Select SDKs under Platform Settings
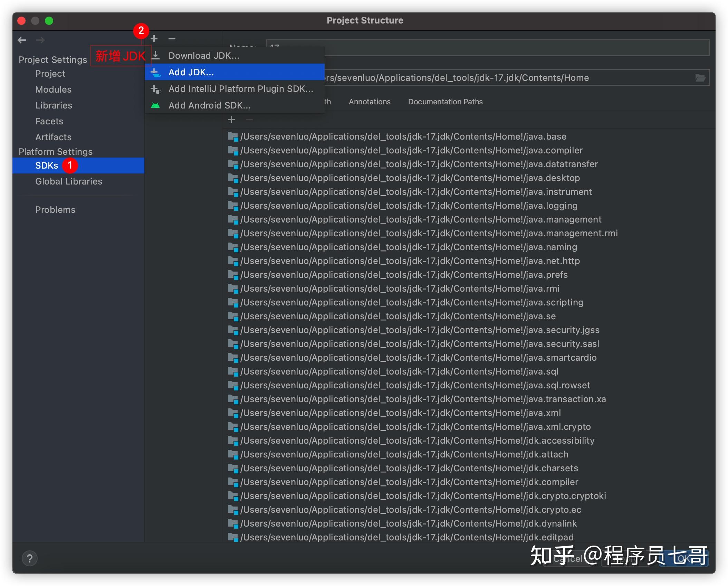 click(x=47, y=165)
